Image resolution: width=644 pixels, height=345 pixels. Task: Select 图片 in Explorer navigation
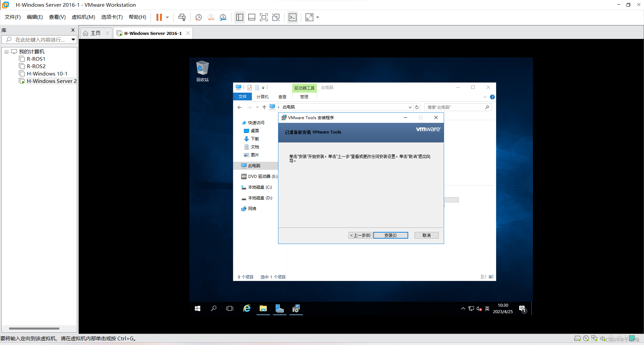coord(252,155)
